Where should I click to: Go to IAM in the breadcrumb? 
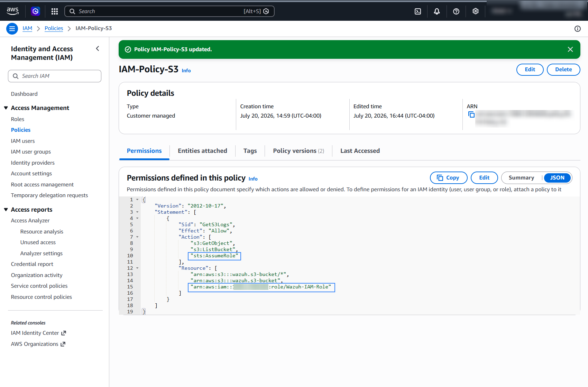(27, 28)
